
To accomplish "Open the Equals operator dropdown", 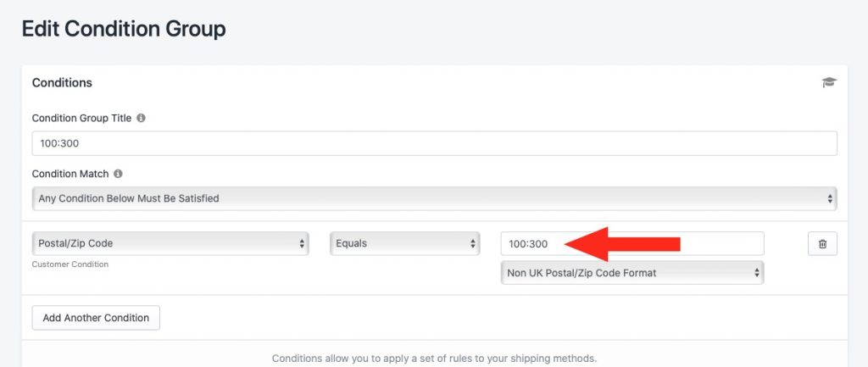I will point(404,243).
